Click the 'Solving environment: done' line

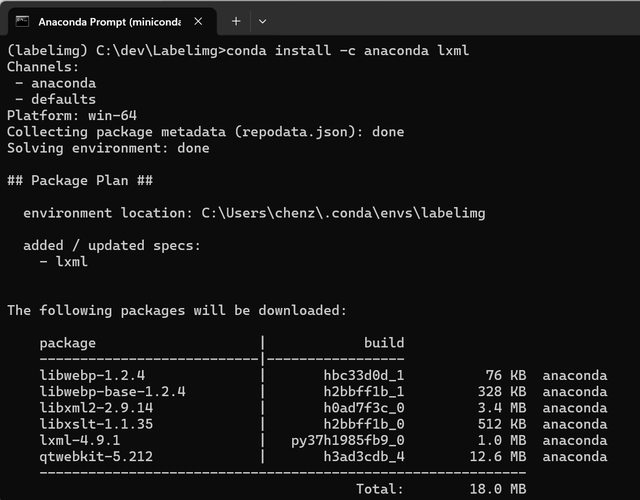click(x=108, y=148)
